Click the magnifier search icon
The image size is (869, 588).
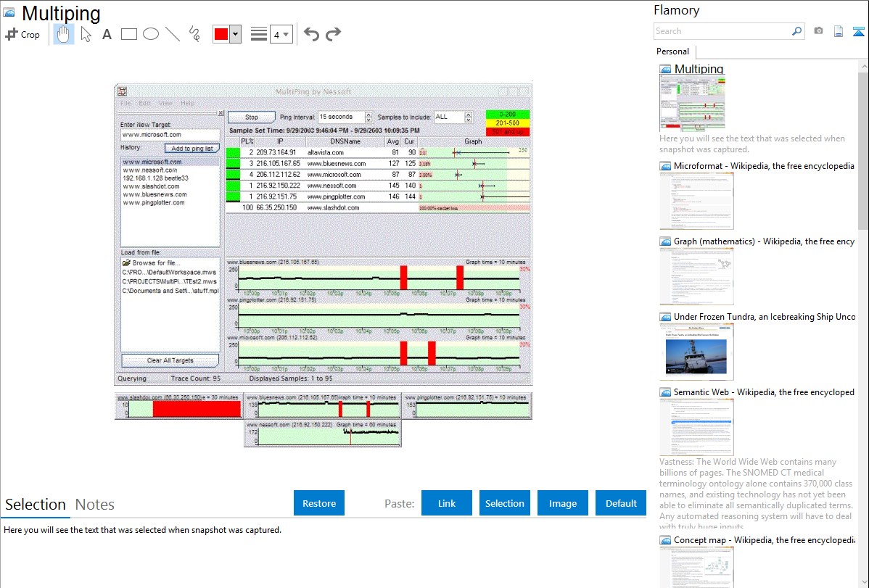[x=797, y=31]
